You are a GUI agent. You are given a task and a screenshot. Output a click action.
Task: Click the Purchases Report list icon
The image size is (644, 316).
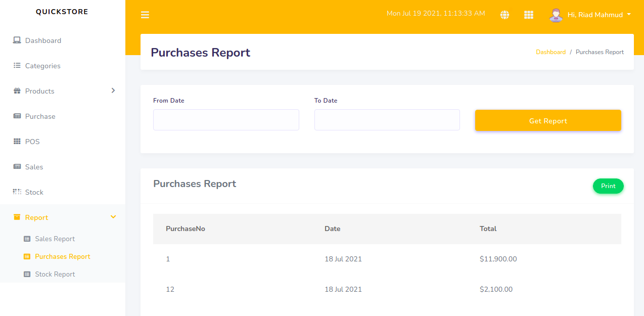click(x=27, y=256)
